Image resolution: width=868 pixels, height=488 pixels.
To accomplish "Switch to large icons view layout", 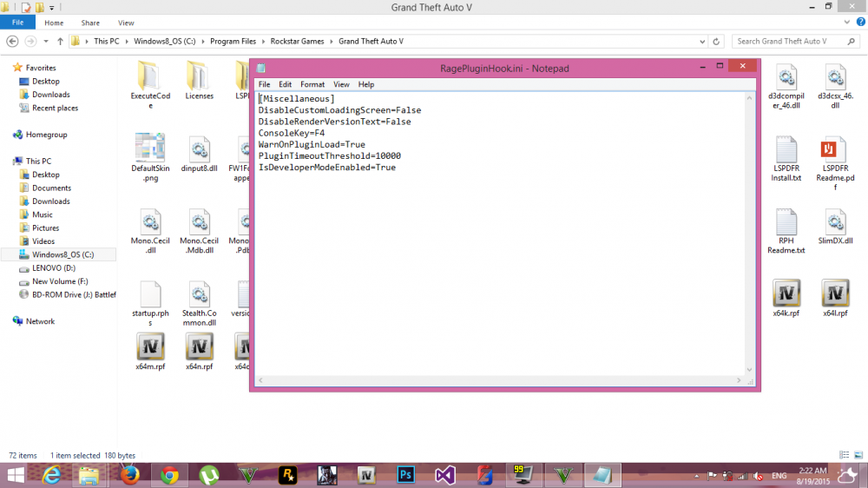I will (x=858, y=455).
